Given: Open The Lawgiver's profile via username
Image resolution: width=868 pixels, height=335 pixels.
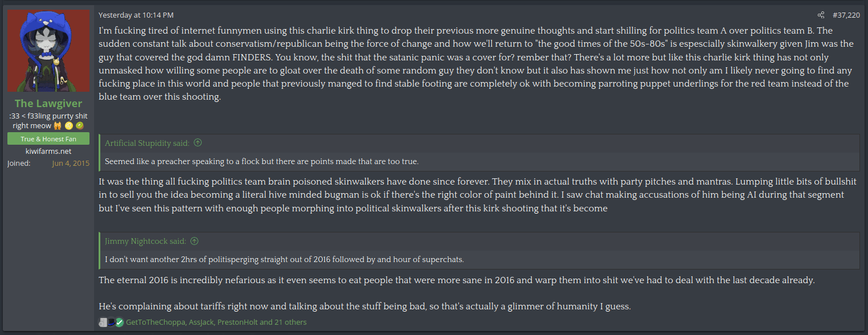Looking at the screenshot, I should (x=48, y=103).
